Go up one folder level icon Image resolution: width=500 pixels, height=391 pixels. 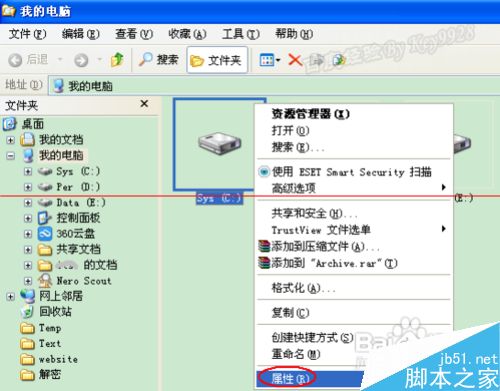[x=117, y=60]
